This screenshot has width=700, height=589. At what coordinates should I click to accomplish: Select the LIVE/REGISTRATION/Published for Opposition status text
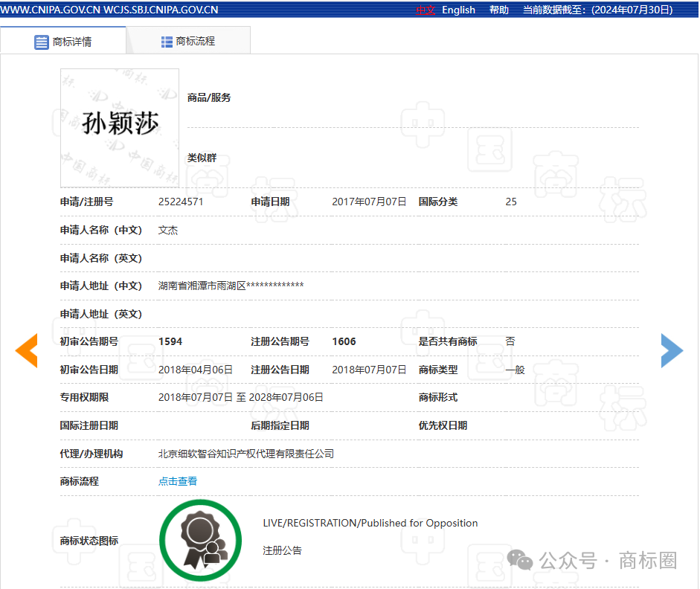coord(370,523)
